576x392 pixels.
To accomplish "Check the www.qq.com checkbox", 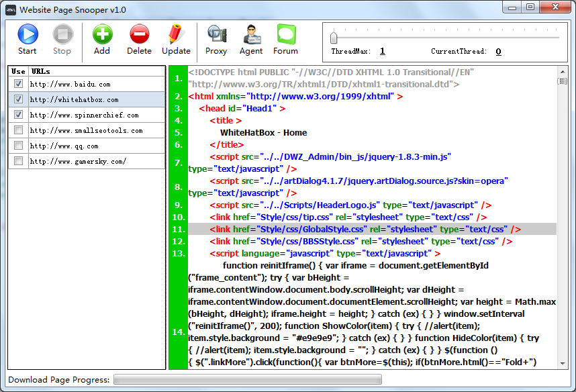I will tap(18, 146).
